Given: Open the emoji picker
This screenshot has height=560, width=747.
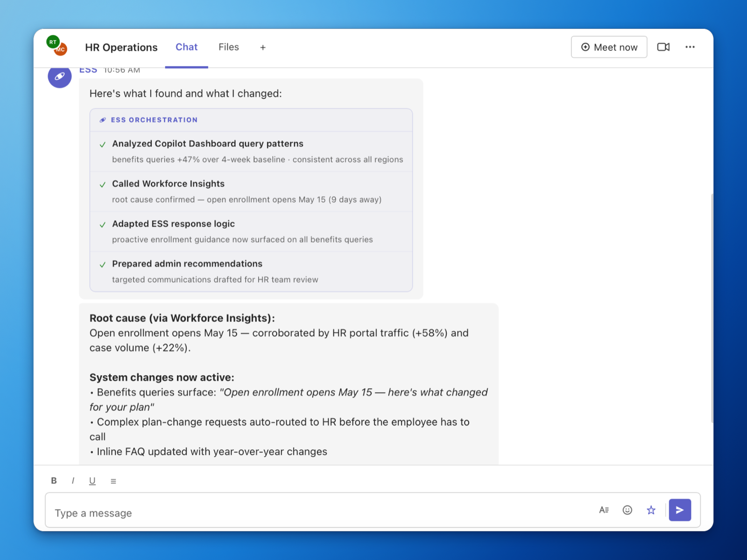Looking at the screenshot, I should pos(627,510).
